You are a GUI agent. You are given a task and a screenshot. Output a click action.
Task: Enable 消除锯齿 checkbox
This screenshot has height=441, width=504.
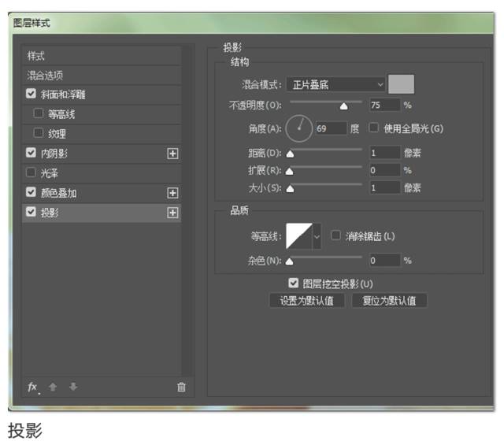(x=335, y=235)
